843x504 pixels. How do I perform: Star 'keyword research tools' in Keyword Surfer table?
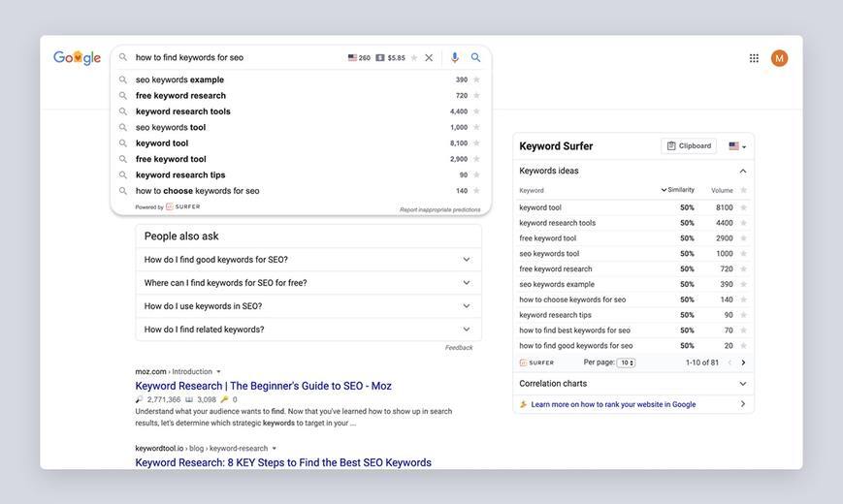click(743, 223)
